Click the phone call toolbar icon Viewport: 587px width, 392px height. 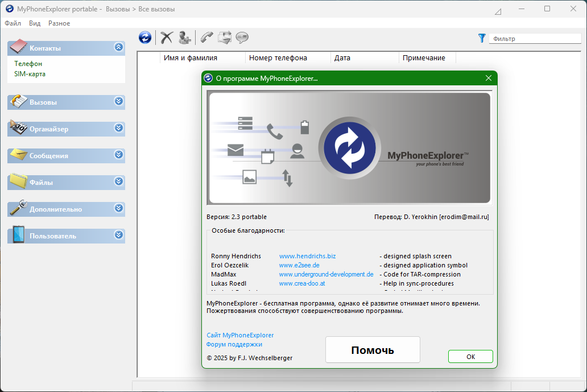206,38
